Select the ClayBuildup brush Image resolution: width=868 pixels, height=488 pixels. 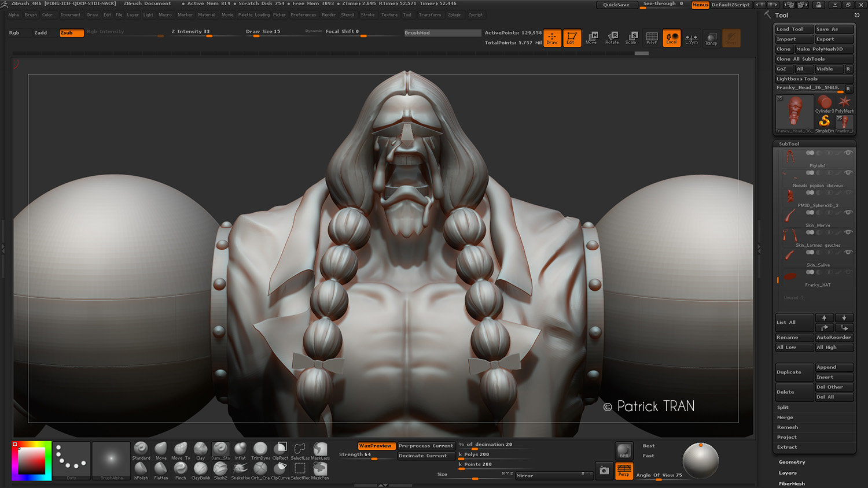(x=200, y=471)
